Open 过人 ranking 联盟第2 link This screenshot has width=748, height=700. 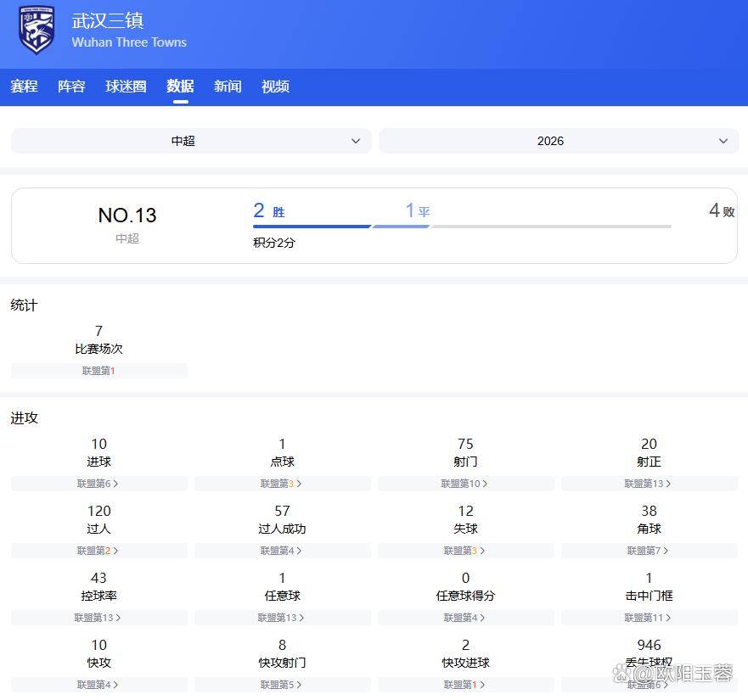coord(98,551)
